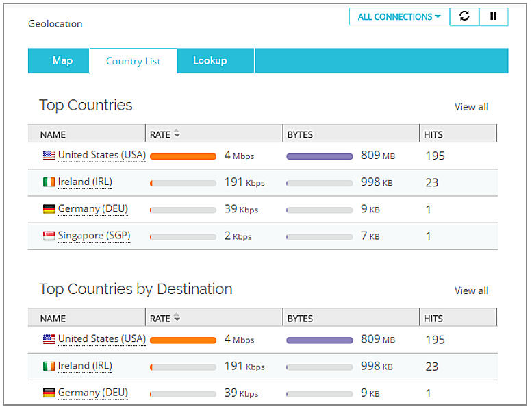
Task: Pause live updates with the pause icon
Action: click(x=493, y=16)
